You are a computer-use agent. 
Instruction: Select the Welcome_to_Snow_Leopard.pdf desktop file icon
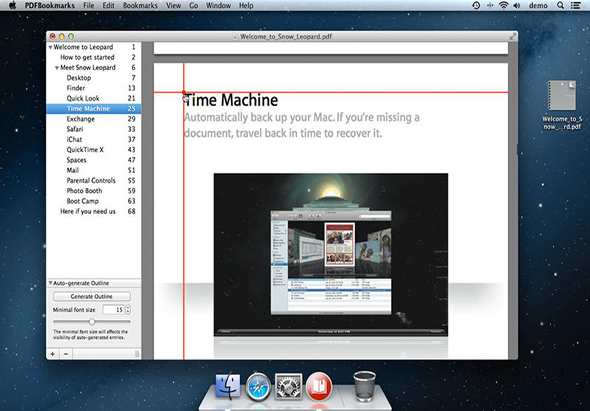click(x=562, y=96)
